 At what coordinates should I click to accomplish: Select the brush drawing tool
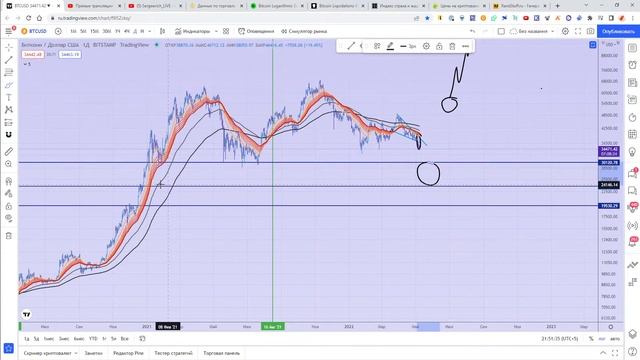9,85
